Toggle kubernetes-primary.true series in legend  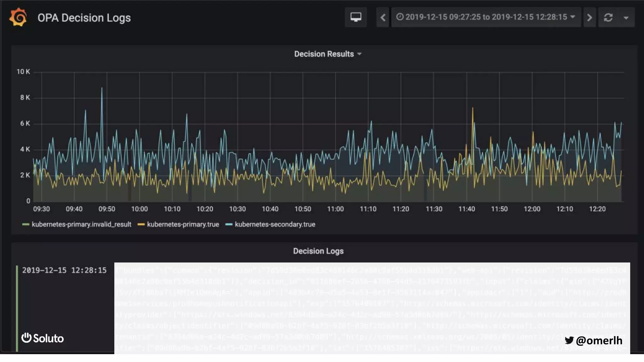183,224
